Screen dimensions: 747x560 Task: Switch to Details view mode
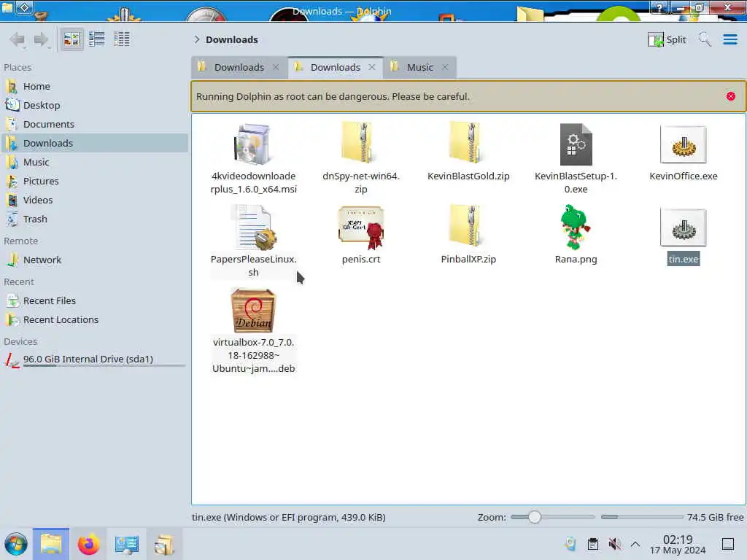(x=122, y=39)
